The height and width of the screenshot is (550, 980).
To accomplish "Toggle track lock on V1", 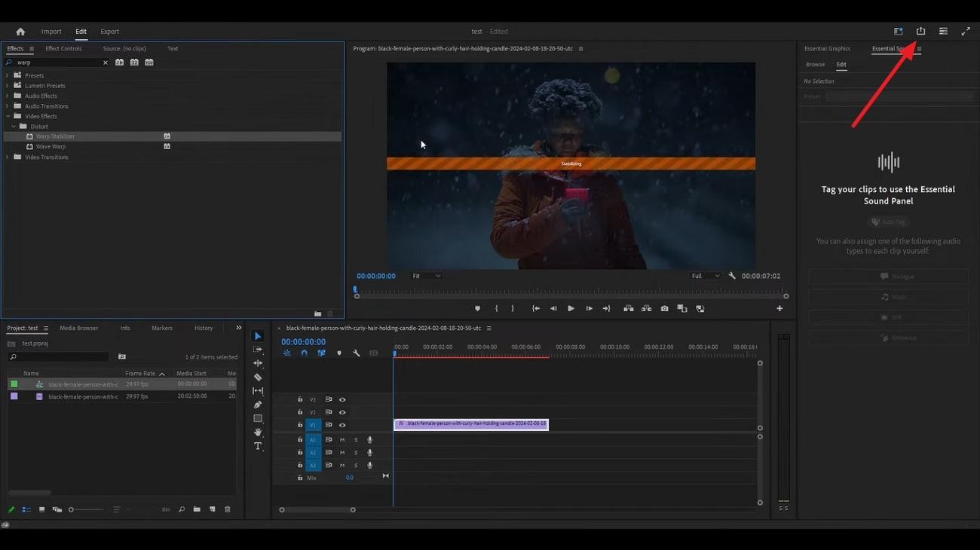I will 300,426.
